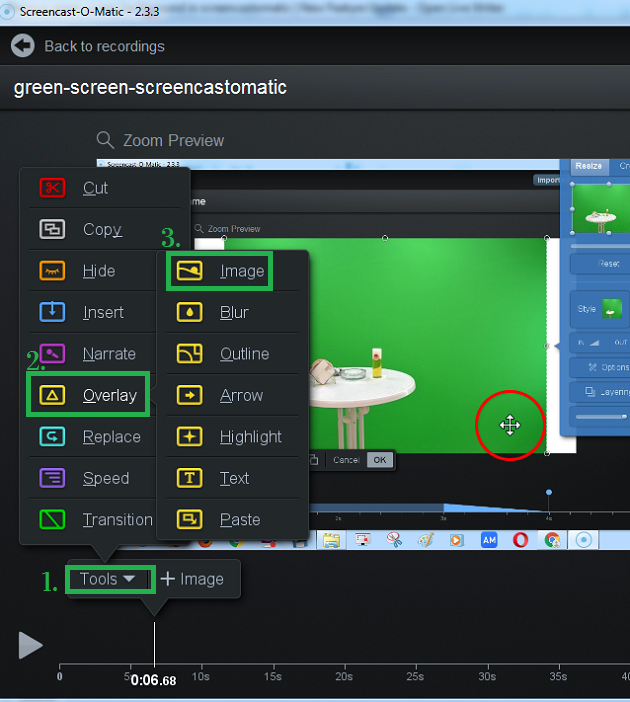630x702 pixels.
Task: Click OK in the preview dialog
Action: click(x=380, y=460)
